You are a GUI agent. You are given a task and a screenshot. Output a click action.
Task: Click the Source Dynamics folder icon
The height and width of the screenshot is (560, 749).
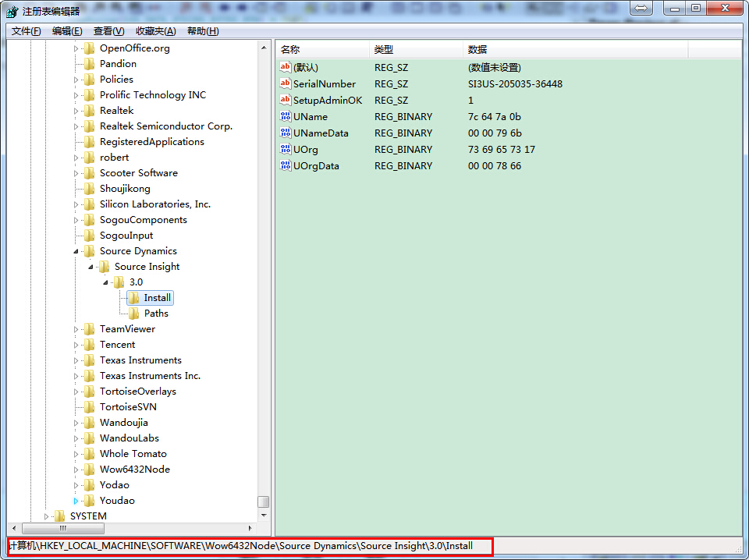point(89,251)
